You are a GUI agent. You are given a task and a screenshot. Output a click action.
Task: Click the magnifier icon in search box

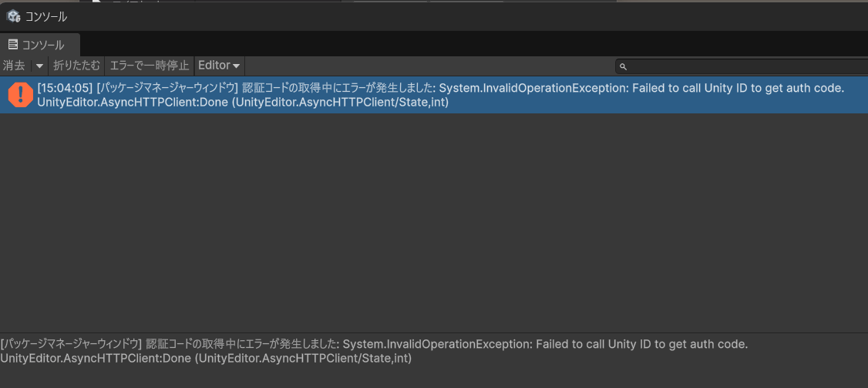point(624,67)
